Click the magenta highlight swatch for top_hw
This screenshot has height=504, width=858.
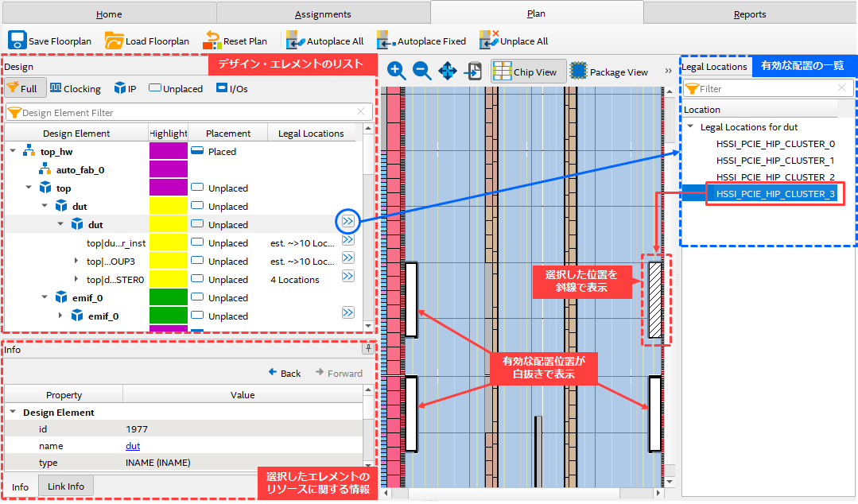point(169,151)
